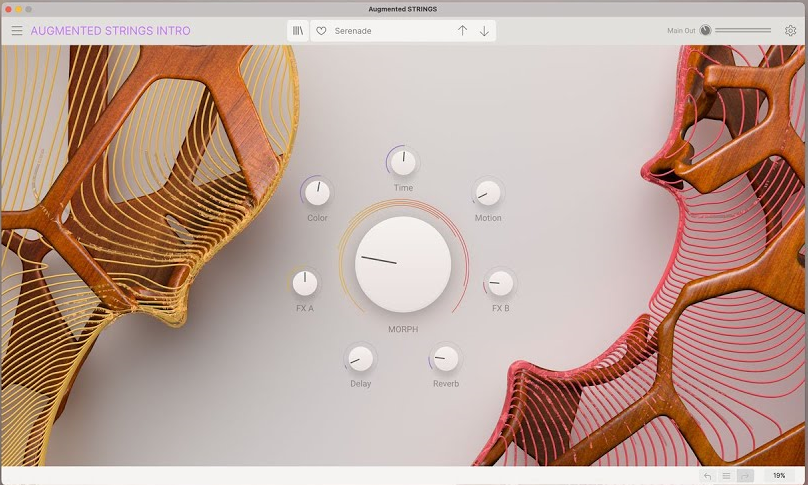Click the AUGMENTED STRINGS INTRO title

[x=110, y=31]
